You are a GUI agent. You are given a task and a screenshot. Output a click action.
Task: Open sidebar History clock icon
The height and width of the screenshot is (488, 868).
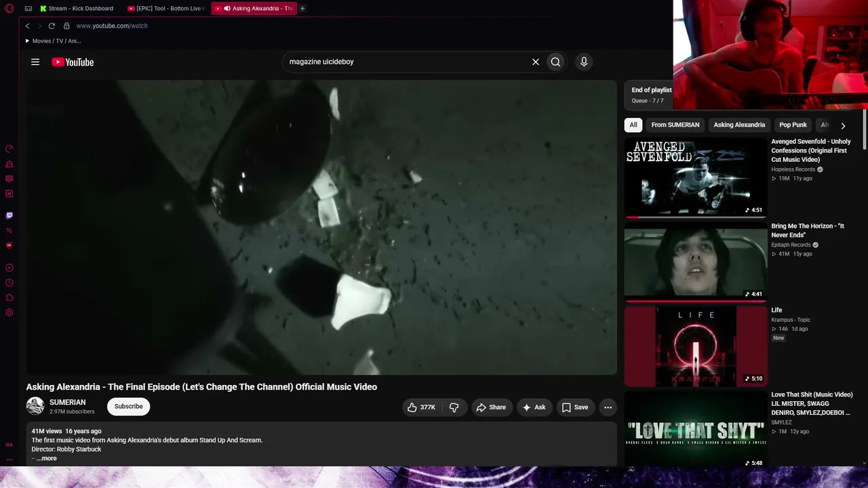[9, 283]
